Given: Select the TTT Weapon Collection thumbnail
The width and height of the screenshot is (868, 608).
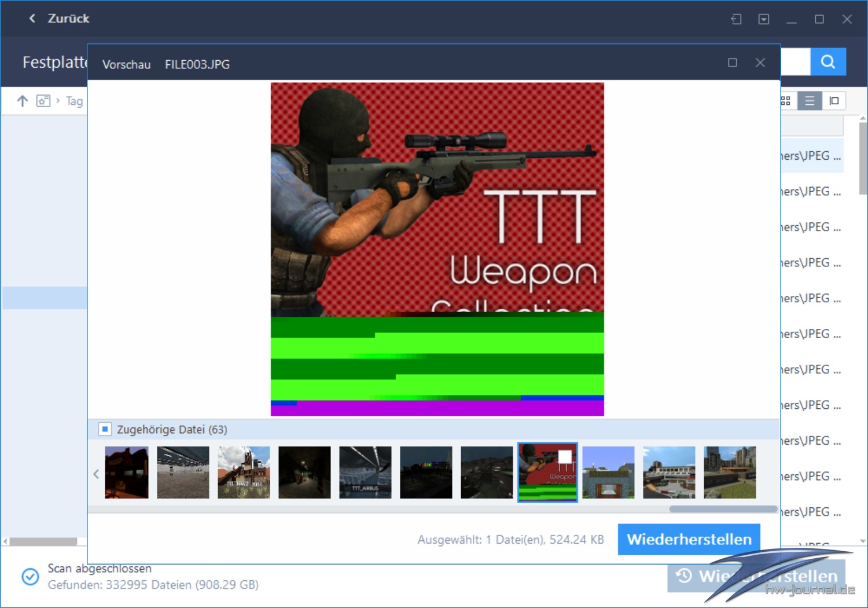Looking at the screenshot, I should pyautogui.click(x=547, y=472).
